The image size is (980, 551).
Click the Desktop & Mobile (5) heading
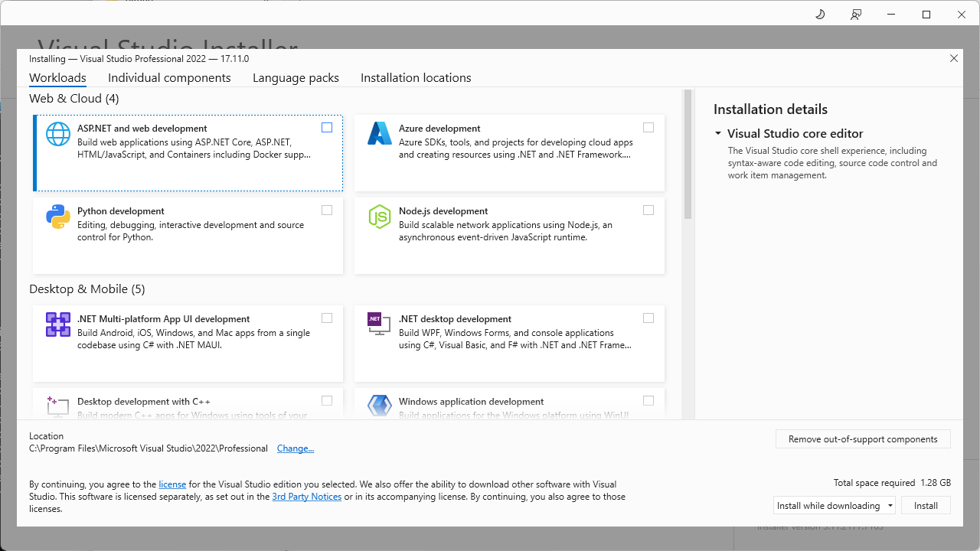87,289
